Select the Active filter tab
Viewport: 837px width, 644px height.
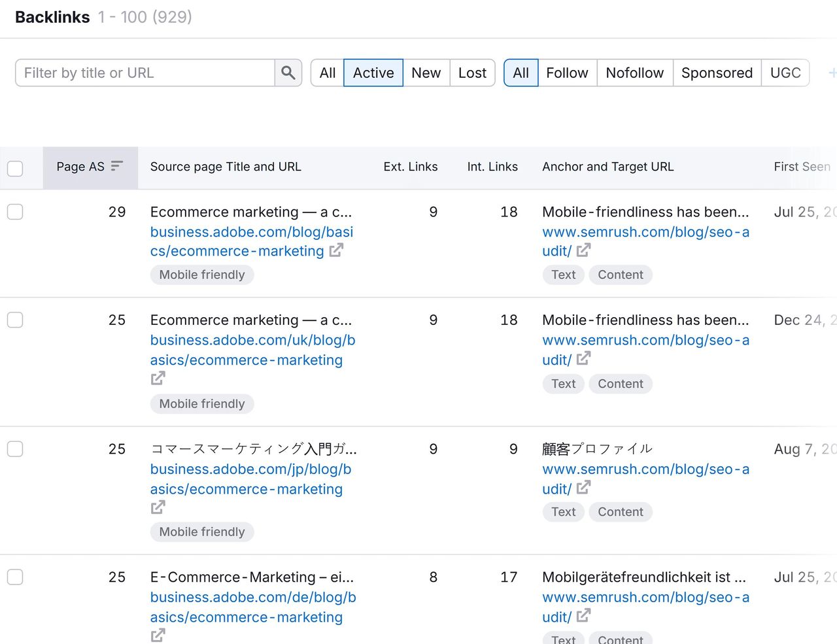373,73
